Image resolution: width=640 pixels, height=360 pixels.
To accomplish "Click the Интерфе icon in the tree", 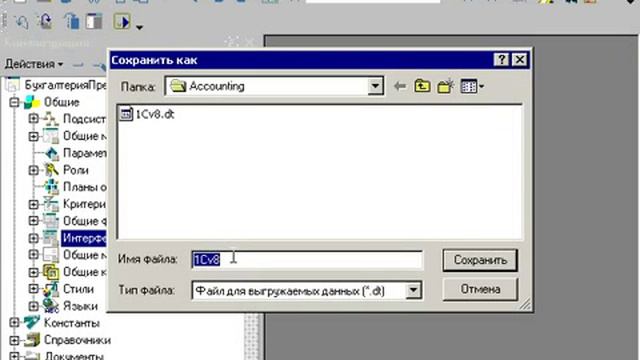I will pos(51,238).
